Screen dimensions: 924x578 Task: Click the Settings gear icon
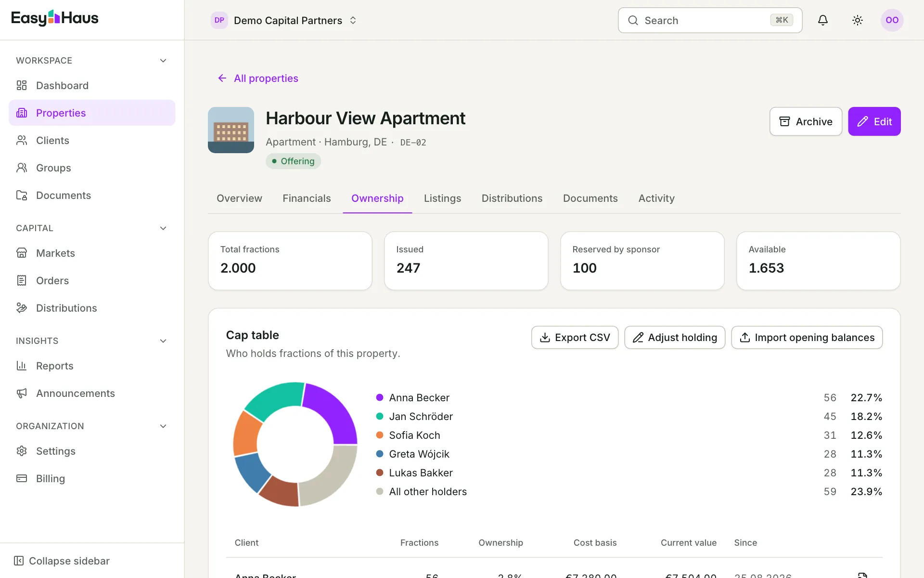click(22, 451)
